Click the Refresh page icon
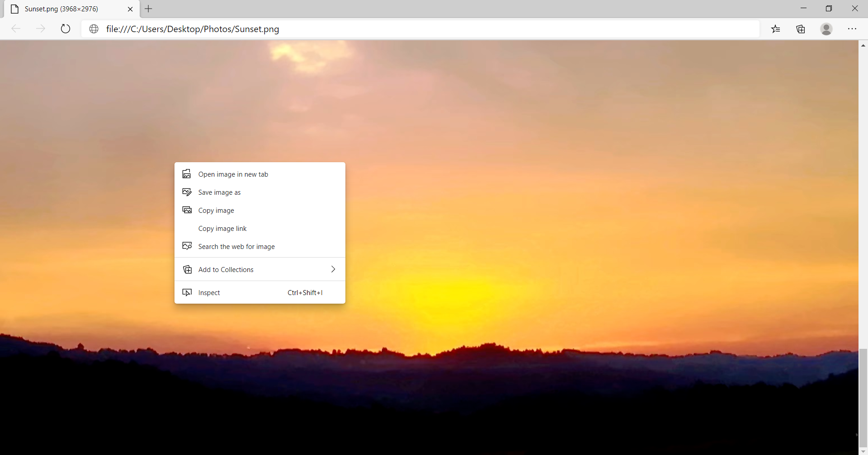 tap(66, 29)
